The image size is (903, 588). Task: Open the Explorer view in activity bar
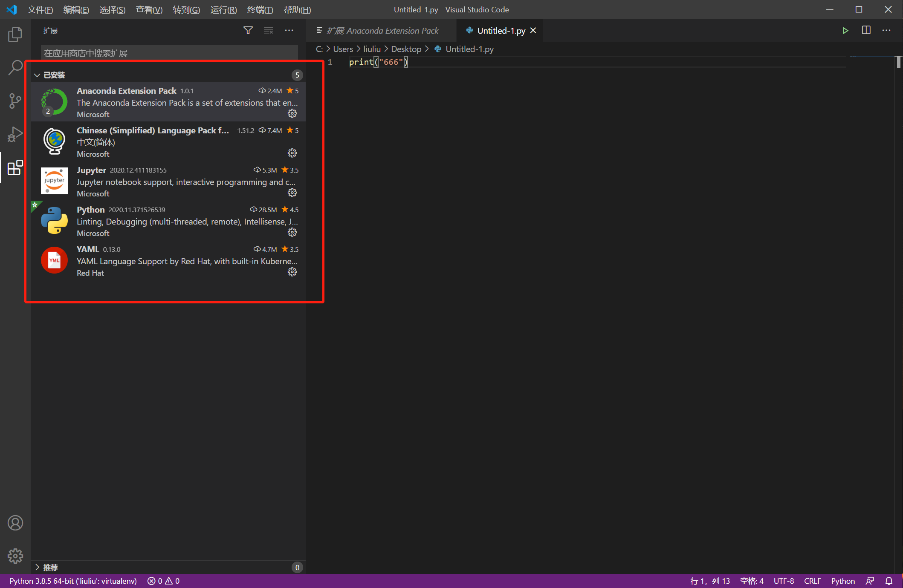click(x=15, y=35)
